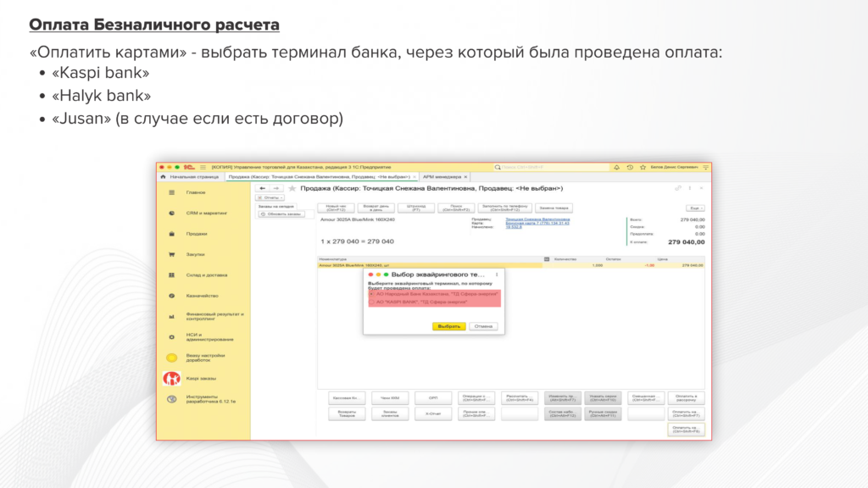This screenshot has width=868, height=488.
Task: Click the Закупки cart icon
Action: pos(171,254)
